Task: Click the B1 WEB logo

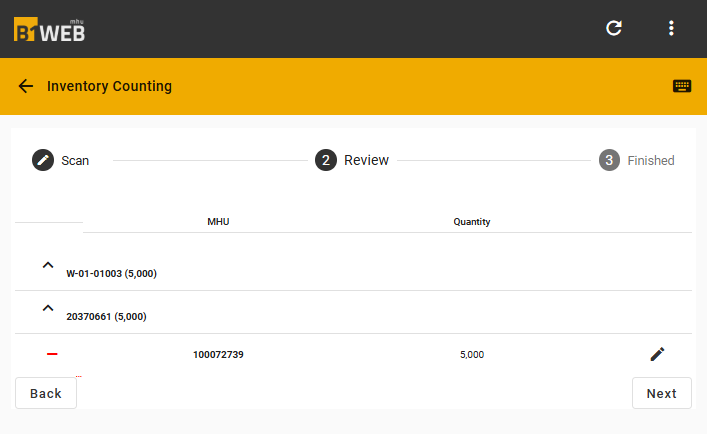Action: [50, 30]
